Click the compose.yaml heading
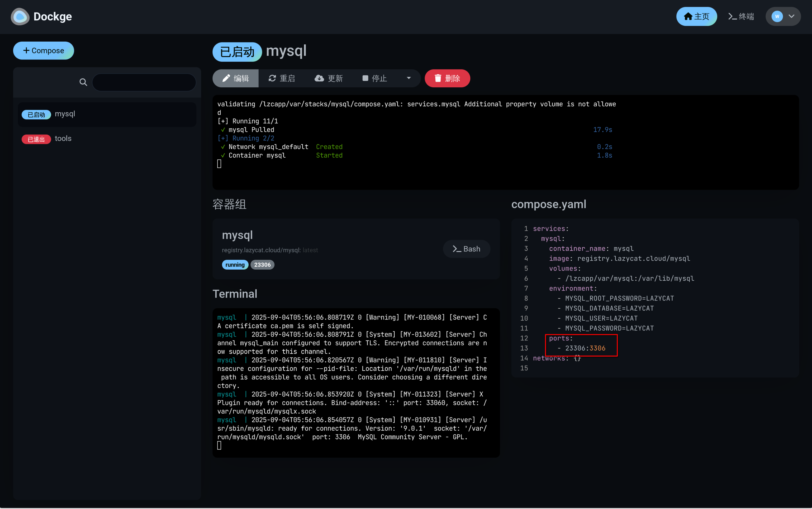The image size is (812, 509). (x=549, y=204)
